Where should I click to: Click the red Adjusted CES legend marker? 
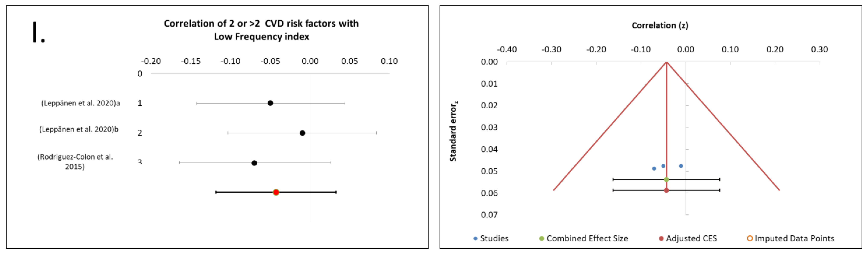coord(661,239)
